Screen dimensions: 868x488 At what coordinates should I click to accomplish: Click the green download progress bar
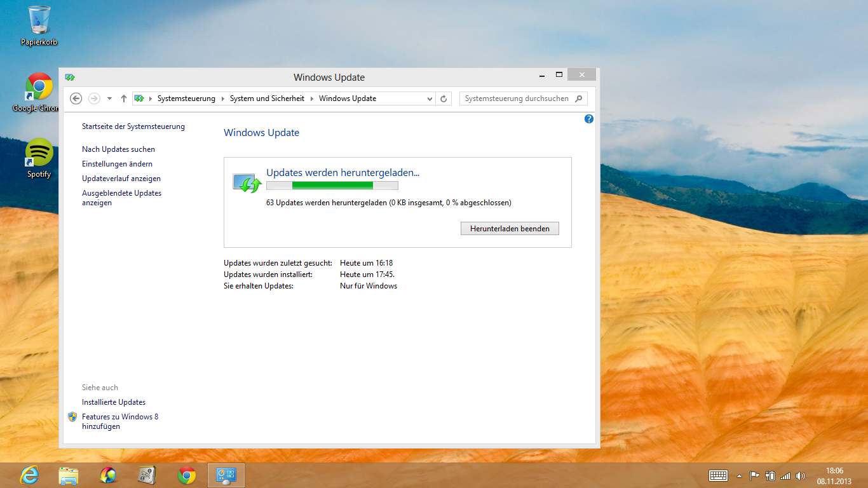[x=332, y=186]
